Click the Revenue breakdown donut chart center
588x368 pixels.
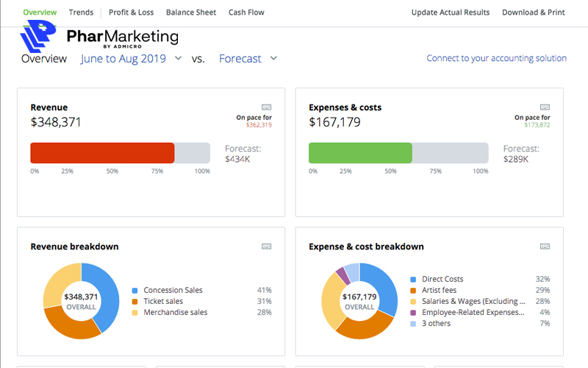point(81,301)
